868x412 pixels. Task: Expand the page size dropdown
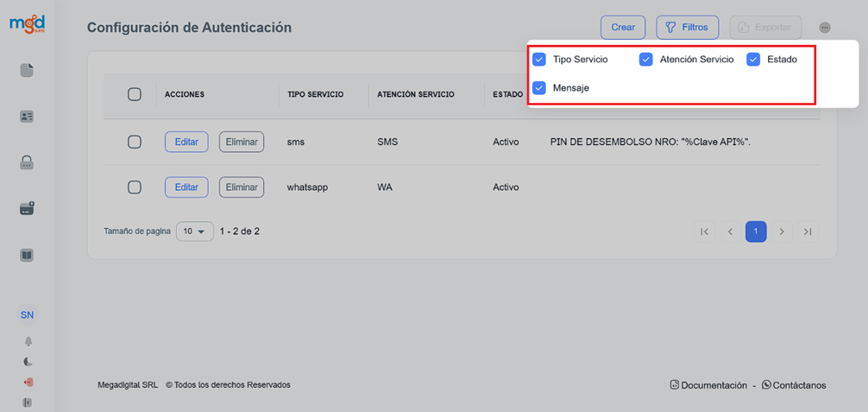(194, 231)
